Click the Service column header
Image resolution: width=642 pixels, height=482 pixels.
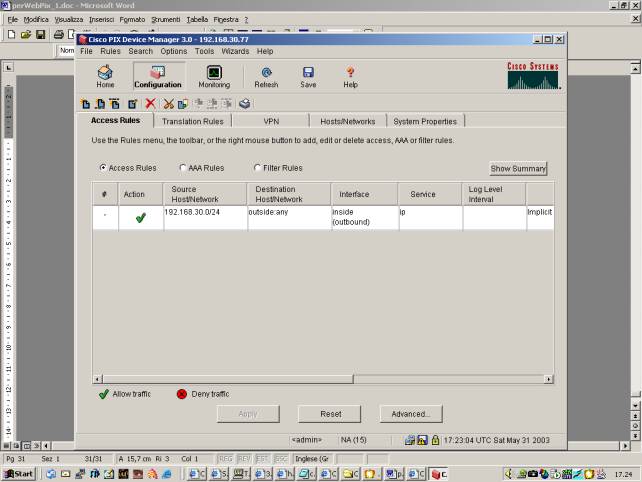(x=430, y=194)
